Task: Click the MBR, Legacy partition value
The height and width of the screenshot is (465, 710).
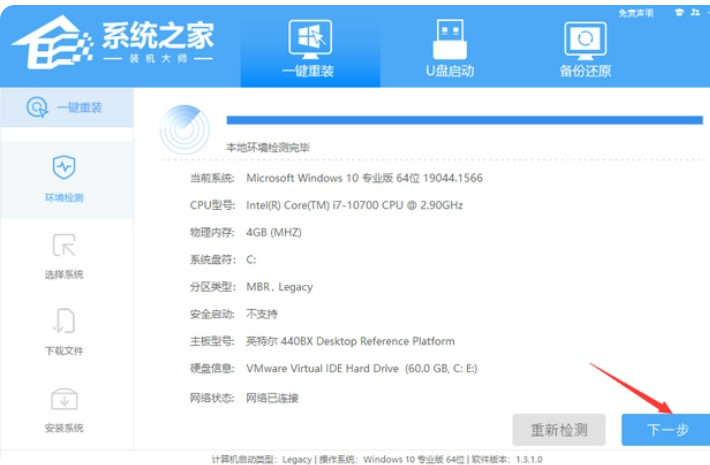Action: [x=279, y=287]
